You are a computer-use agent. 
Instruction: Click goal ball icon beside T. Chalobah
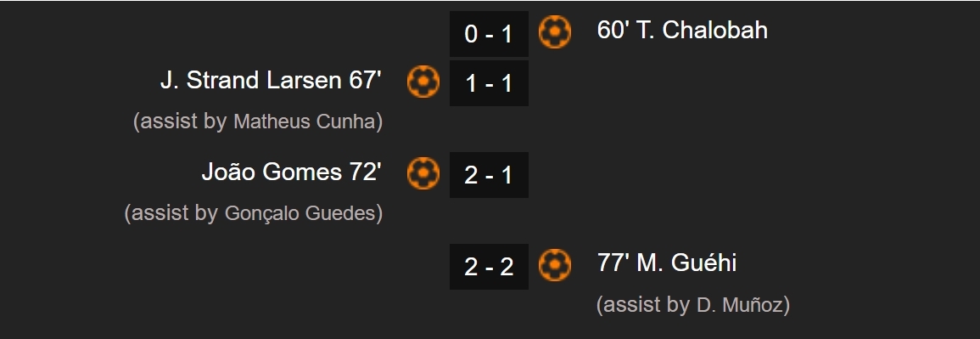554,32
